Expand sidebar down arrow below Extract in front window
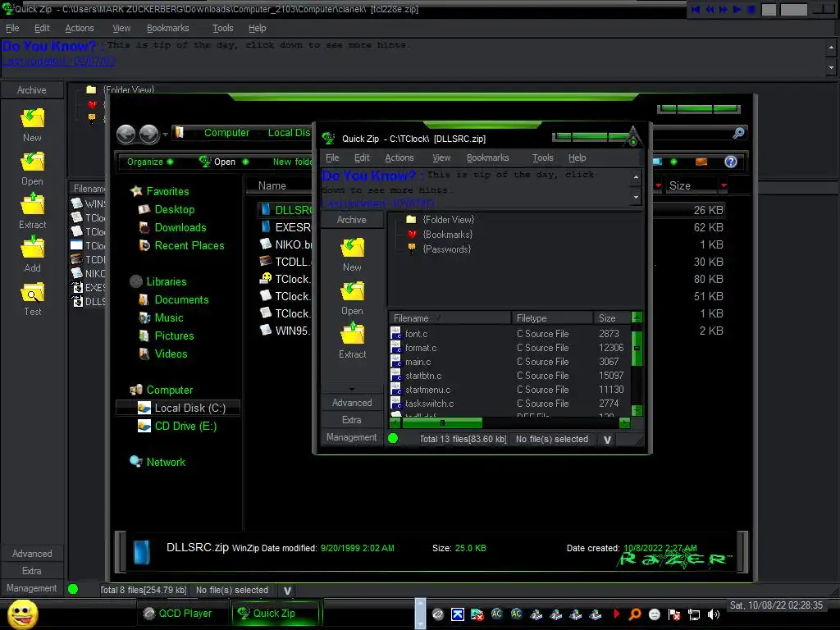This screenshot has width=840, height=630. click(351, 389)
